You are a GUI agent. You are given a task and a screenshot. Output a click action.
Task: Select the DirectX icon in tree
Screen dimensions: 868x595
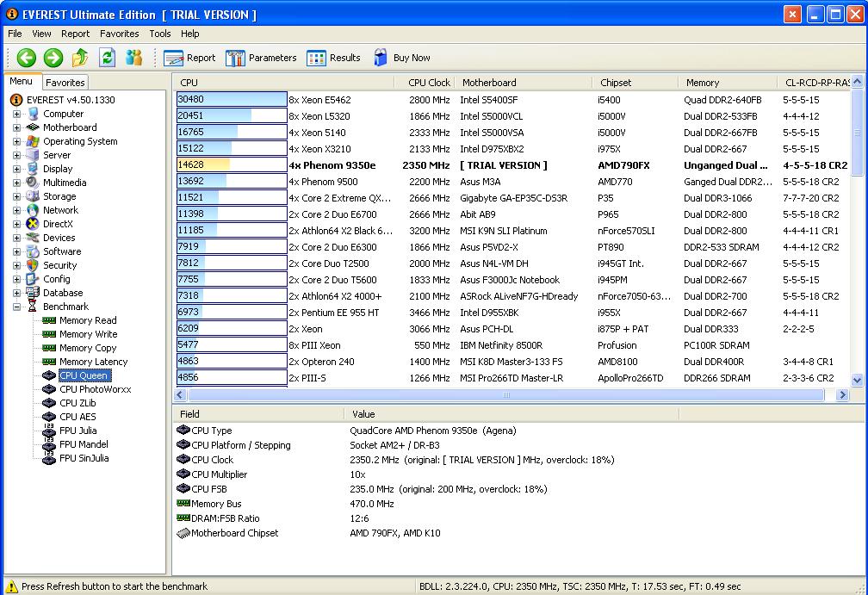tap(33, 224)
